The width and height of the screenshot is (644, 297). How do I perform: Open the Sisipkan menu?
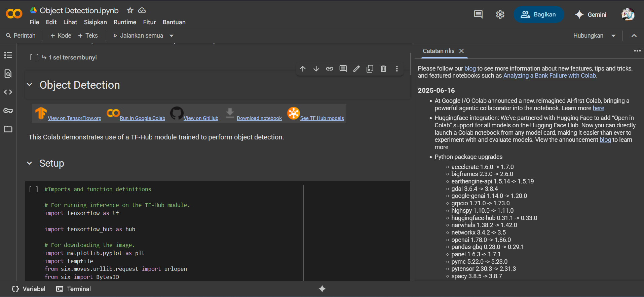95,22
